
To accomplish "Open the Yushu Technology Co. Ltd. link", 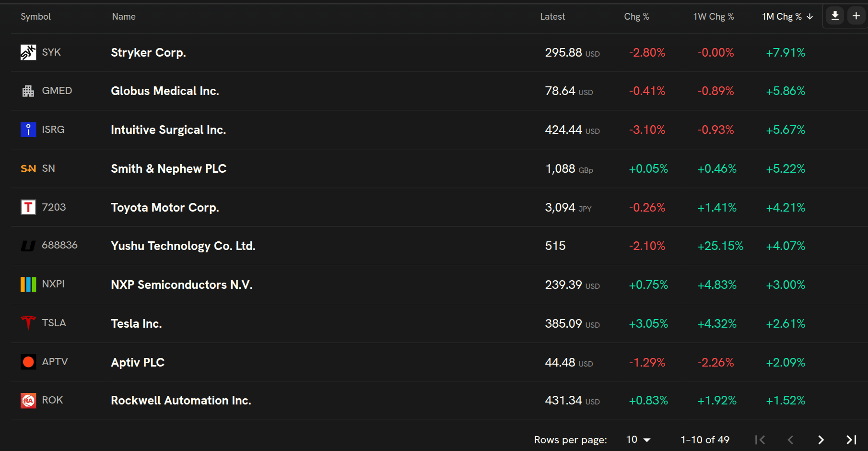I will click(183, 246).
